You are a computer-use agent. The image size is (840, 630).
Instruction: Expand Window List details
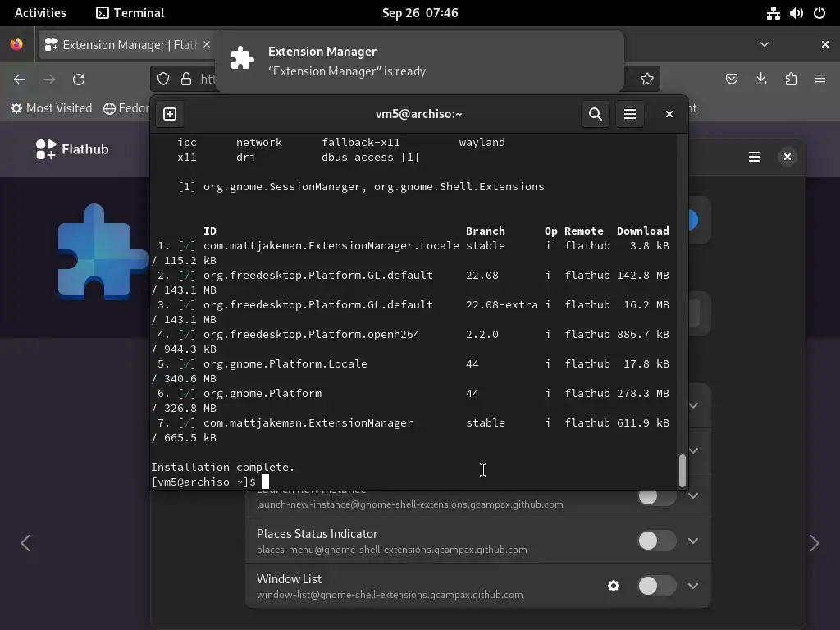692,586
